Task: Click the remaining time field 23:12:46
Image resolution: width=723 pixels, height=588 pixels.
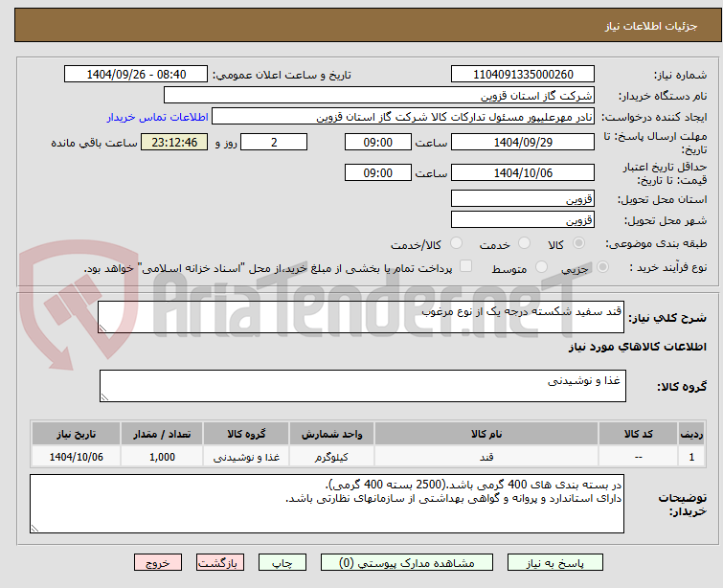Action: click(x=174, y=142)
